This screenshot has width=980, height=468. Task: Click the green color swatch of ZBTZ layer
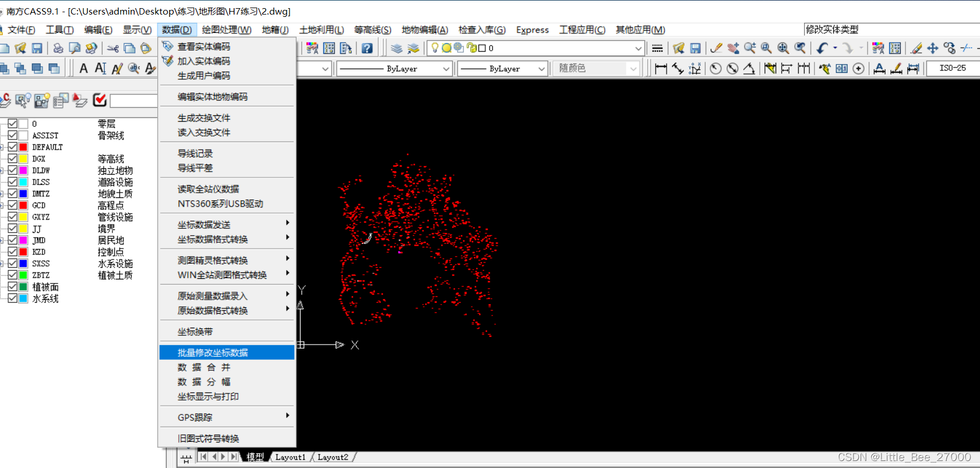[23, 275]
